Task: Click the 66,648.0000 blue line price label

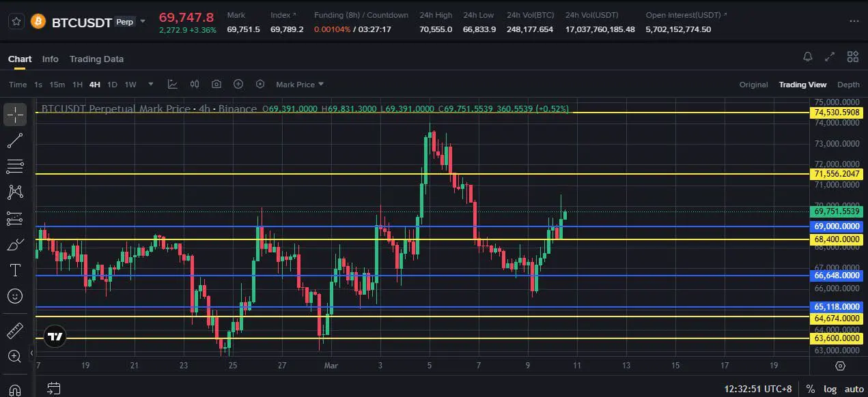Action: tap(838, 276)
